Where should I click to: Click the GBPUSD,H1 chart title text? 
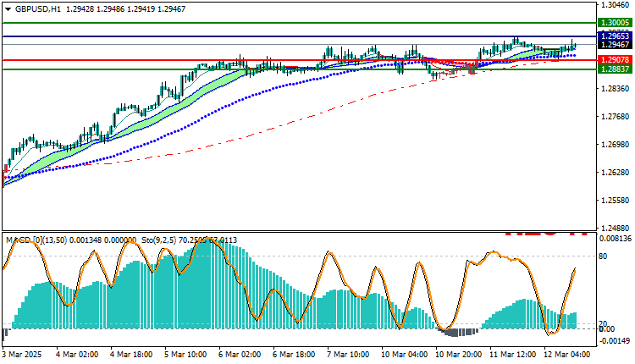click(37, 9)
